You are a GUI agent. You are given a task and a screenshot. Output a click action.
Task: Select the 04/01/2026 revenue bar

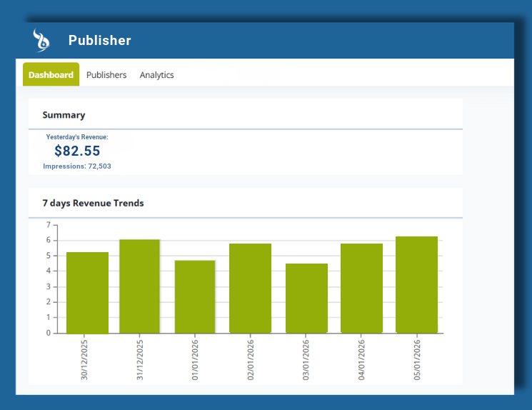361,289
